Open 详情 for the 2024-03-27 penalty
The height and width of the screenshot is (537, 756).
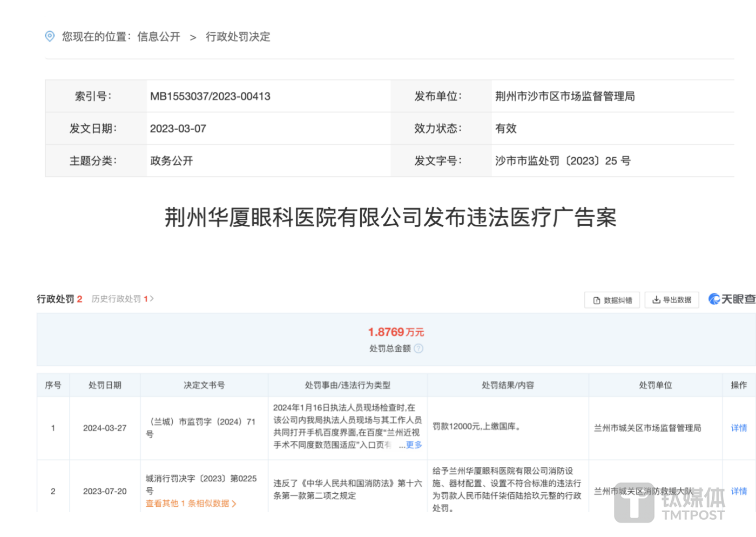click(x=739, y=428)
